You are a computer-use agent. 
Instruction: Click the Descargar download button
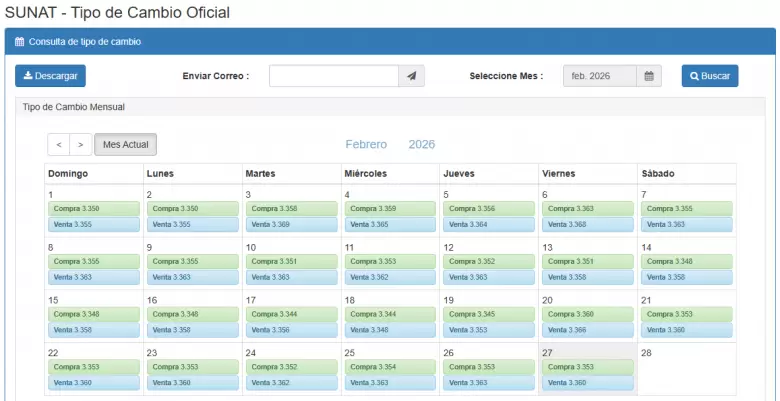coord(50,76)
